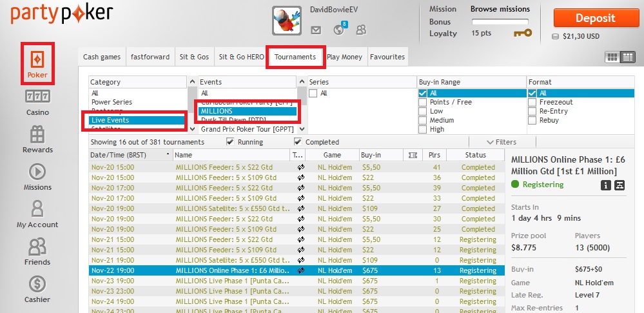Toggle the Series All checkbox
644x313 pixels.
(x=313, y=94)
